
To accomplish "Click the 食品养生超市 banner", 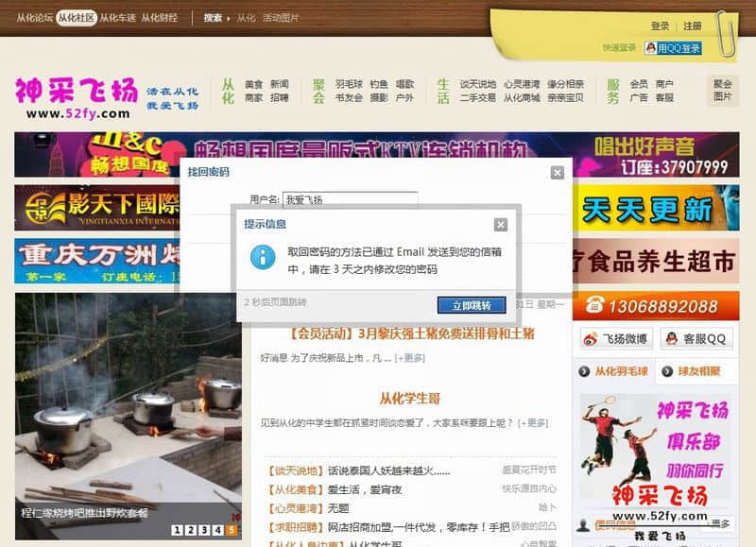I will click(x=656, y=261).
